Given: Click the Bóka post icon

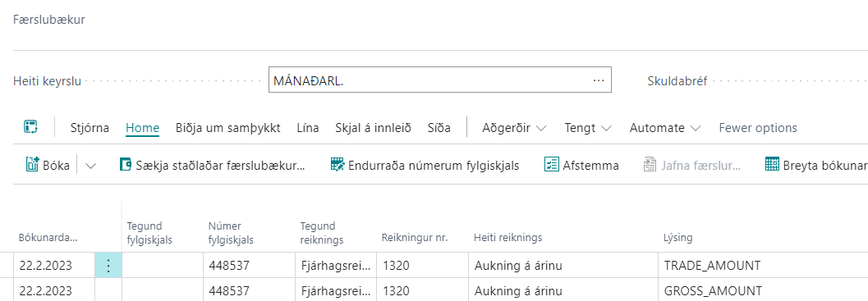Looking at the screenshot, I should [x=32, y=165].
